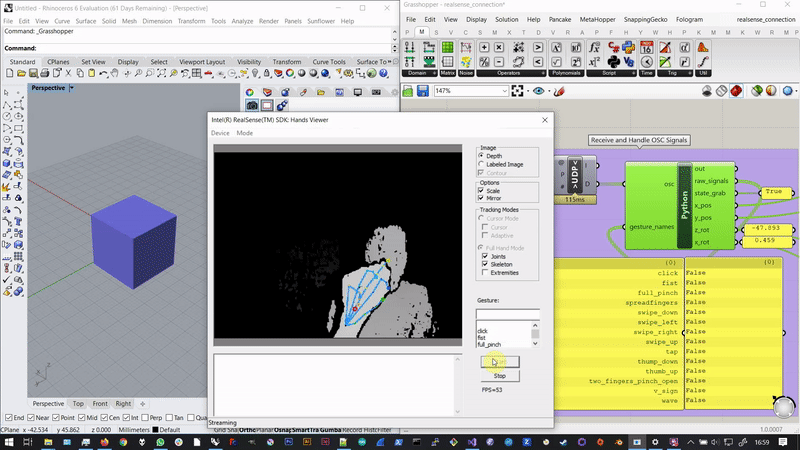Toggle the True boolean value in Grasshopper

click(773, 191)
